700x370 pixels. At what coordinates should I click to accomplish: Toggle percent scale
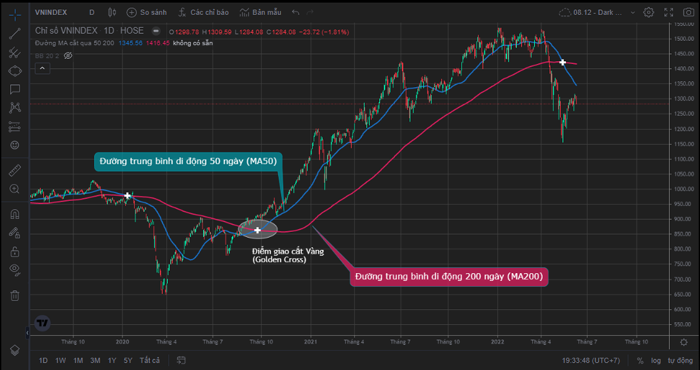[x=640, y=360]
